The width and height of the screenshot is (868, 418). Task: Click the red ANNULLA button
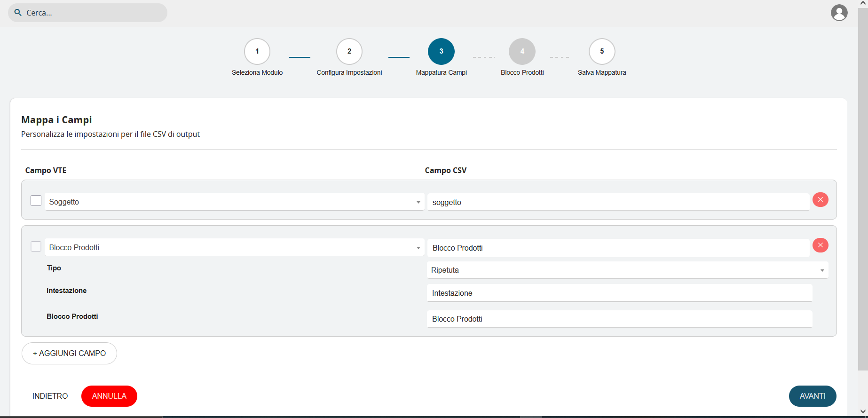point(109,396)
